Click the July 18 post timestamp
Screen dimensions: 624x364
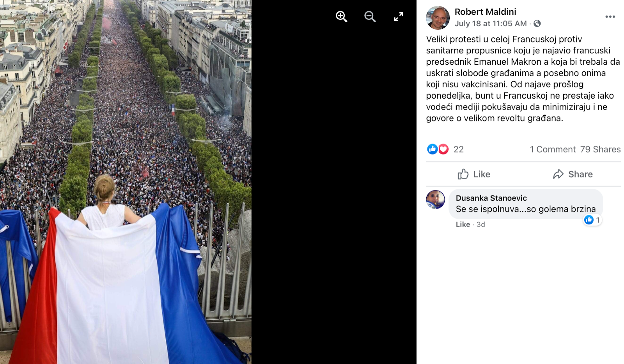click(491, 23)
